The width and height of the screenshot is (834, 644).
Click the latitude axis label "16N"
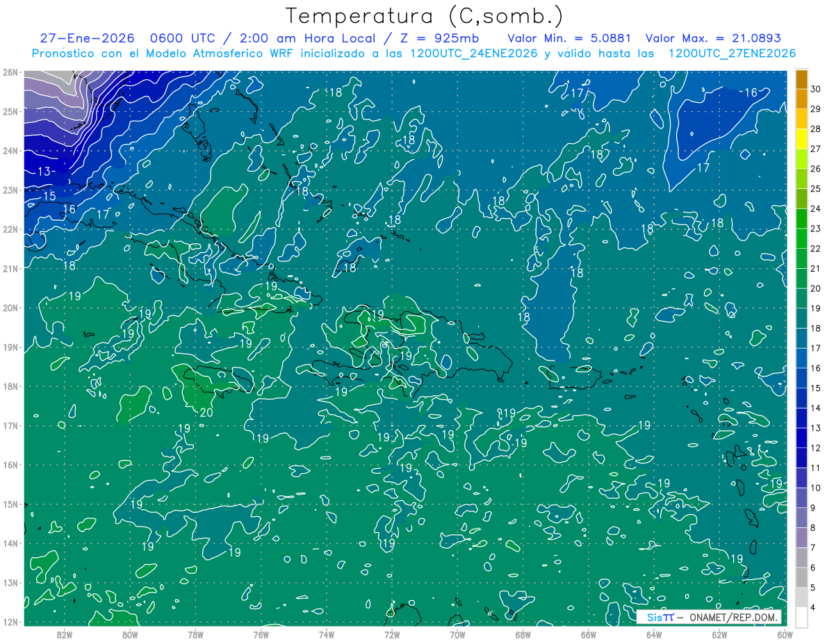10,465
